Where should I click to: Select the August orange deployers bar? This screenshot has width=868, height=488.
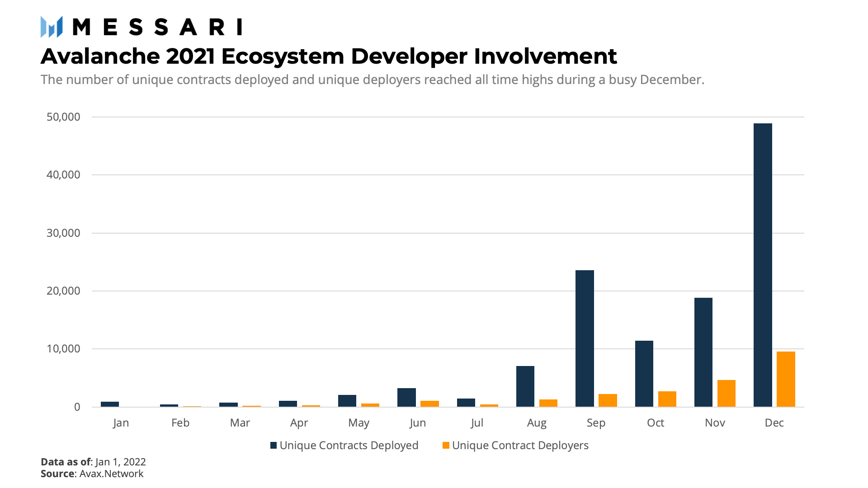click(x=548, y=403)
